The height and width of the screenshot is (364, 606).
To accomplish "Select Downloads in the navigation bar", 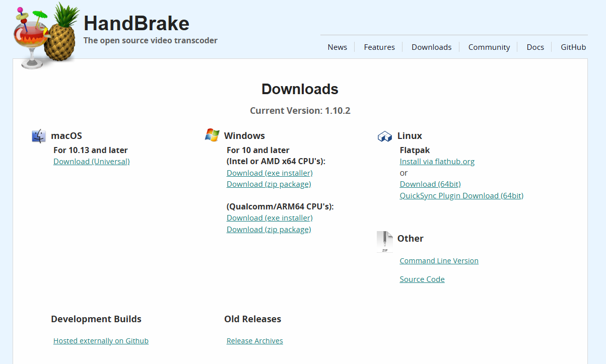I will (x=431, y=47).
